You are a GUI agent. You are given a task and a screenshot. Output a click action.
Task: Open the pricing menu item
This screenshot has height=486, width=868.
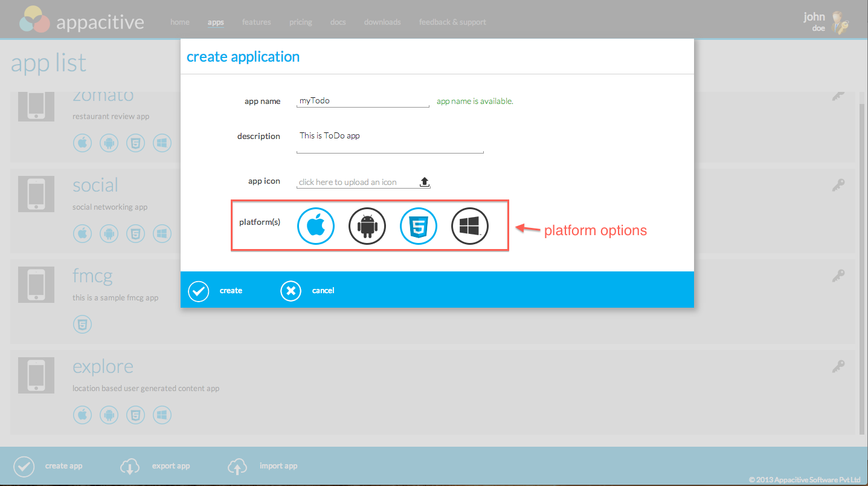click(301, 22)
